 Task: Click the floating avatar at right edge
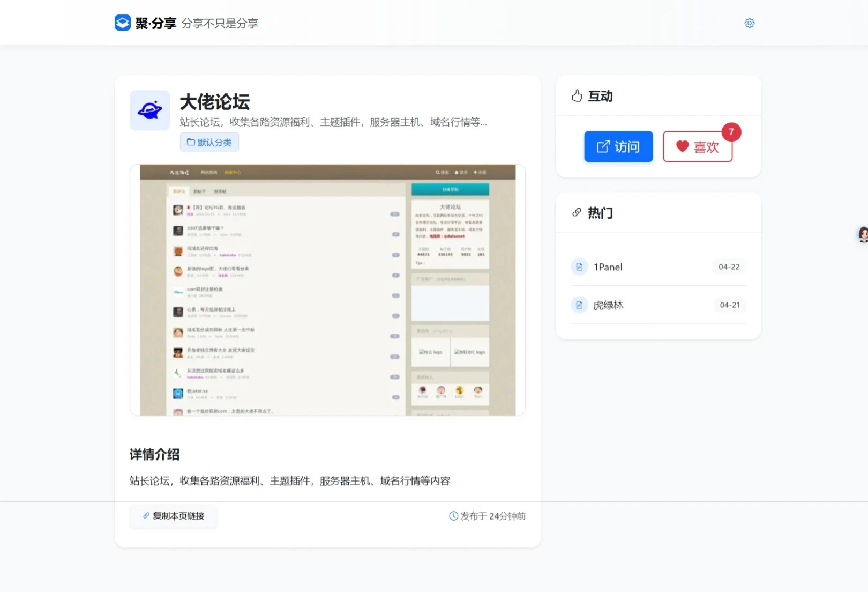862,234
